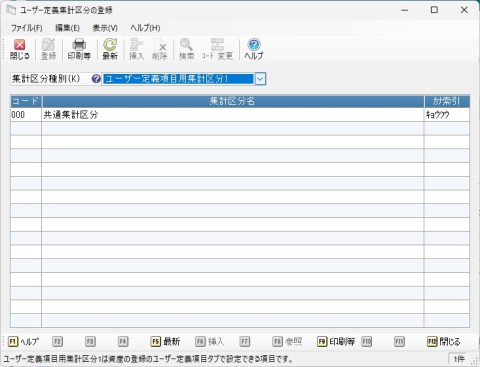Screen dimensions: 480x367
Task: Minimize the ユーザー定義集計区分の登録 window
Action: (x=405, y=10)
